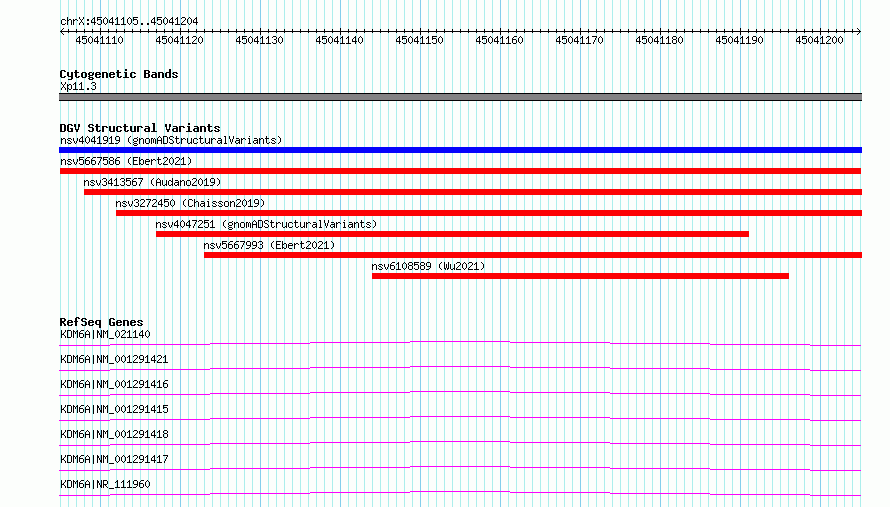Click ruler position 45041140
Image resolution: width=890 pixels, height=507 pixels.
pos(339,40)
